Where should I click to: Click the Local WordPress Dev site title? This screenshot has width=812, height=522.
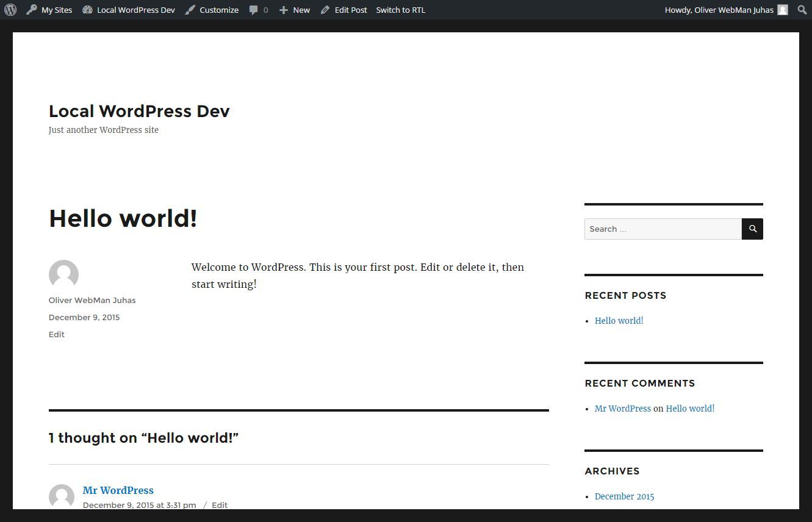(x=139, y=111)
